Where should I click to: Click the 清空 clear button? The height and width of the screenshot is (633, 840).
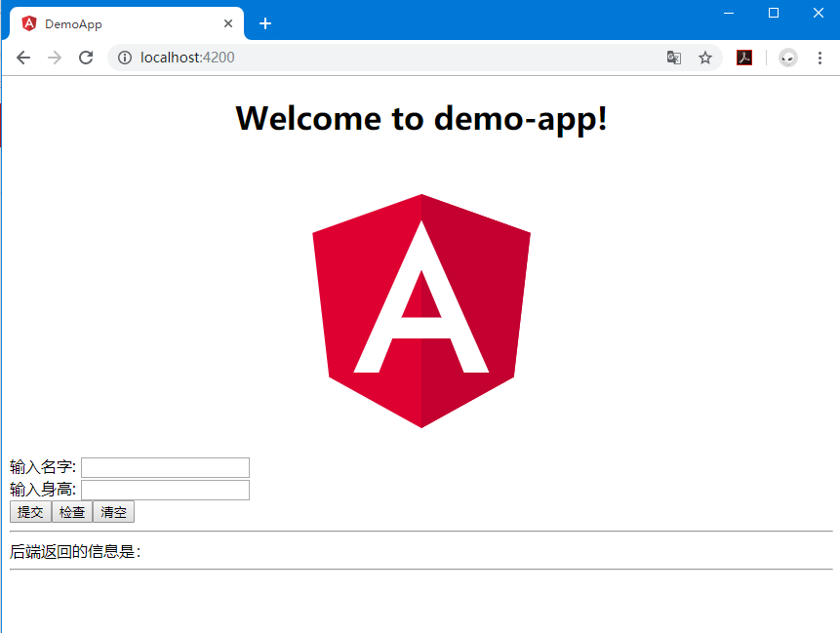[x=113, y=512]
